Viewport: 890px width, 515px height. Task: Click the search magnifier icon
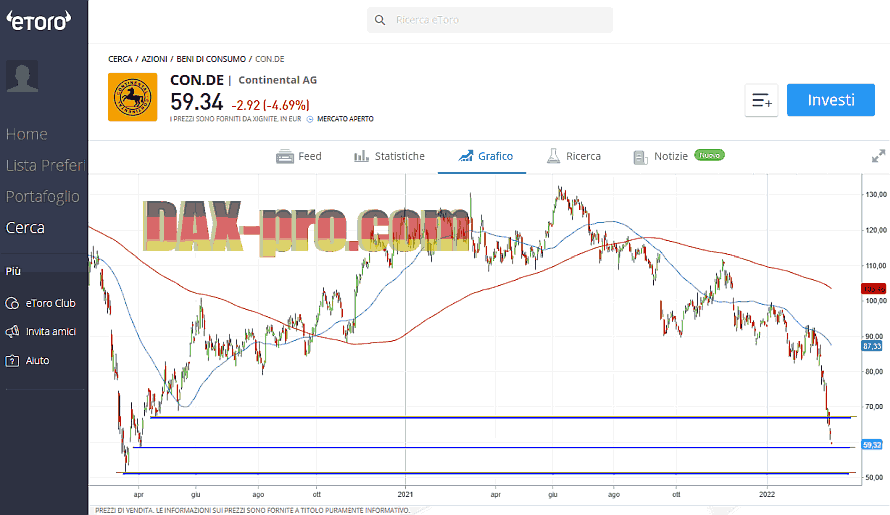point(380,20)
